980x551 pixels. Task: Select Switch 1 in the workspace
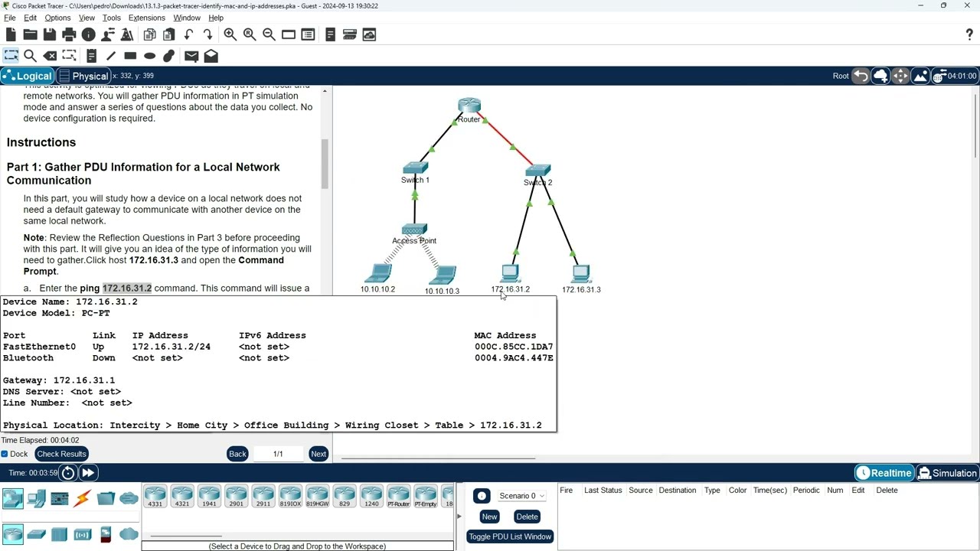415,168
